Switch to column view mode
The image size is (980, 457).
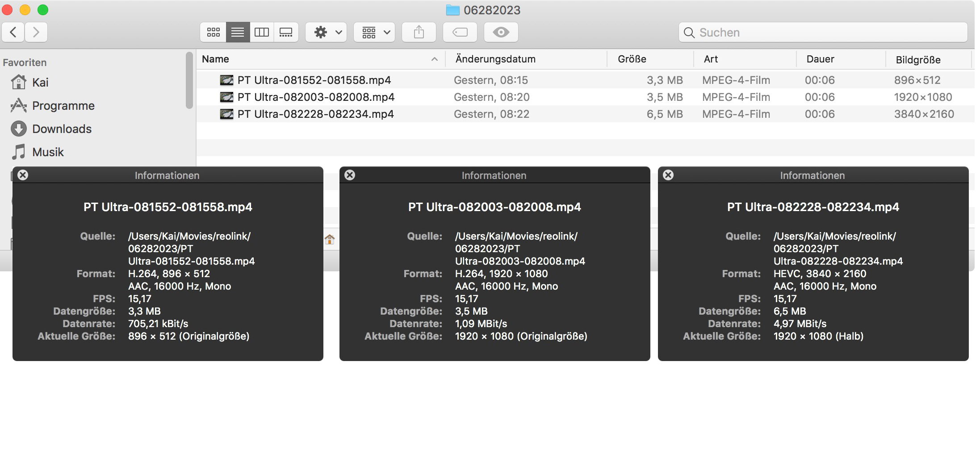(262, 32)
